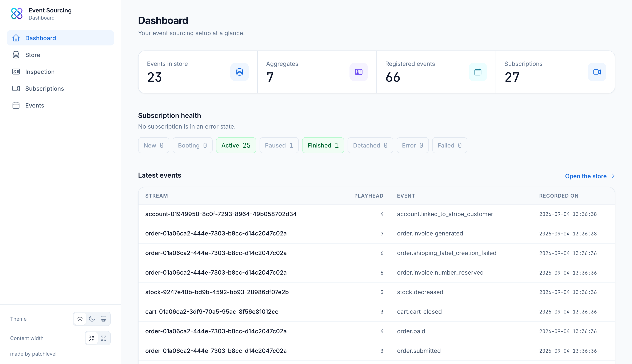Click made by patchlevel link
The height and width of the screenshot is (364, 632).
33,354
